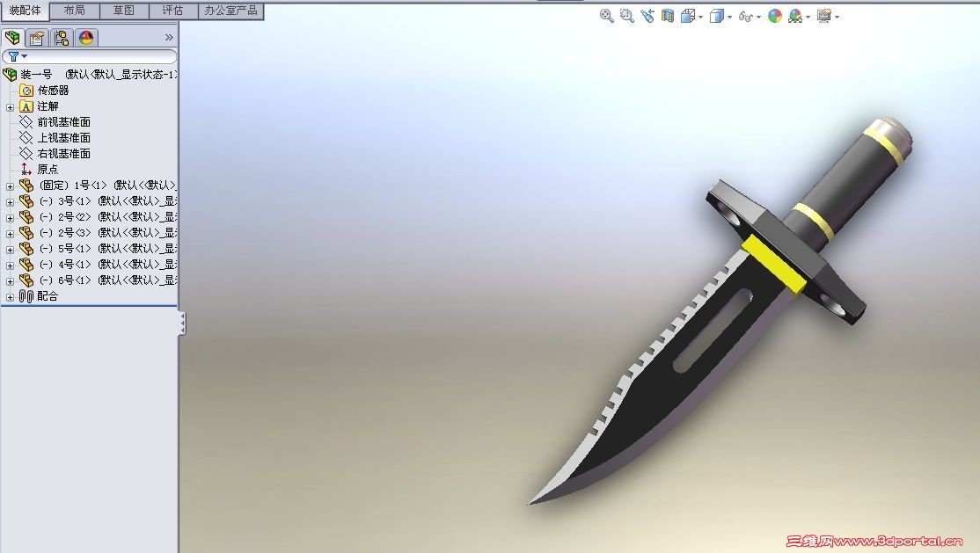Expand component 4号<1>
The height and width of the screenshot is (553, 980).
10,266
